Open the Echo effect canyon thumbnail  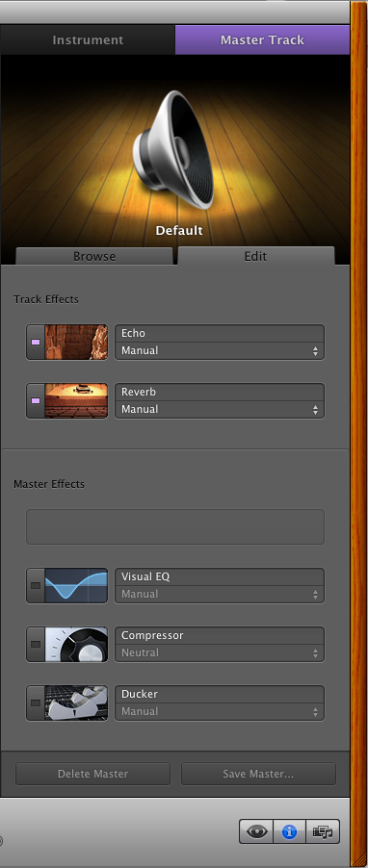pos(76,343)
